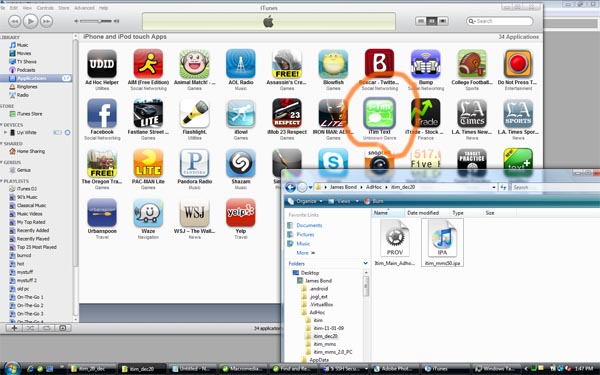The height and width of the screenshot is (375, 600).
Task: Open the Ad Hoc Helper UDID app icon
Action: 102,64
